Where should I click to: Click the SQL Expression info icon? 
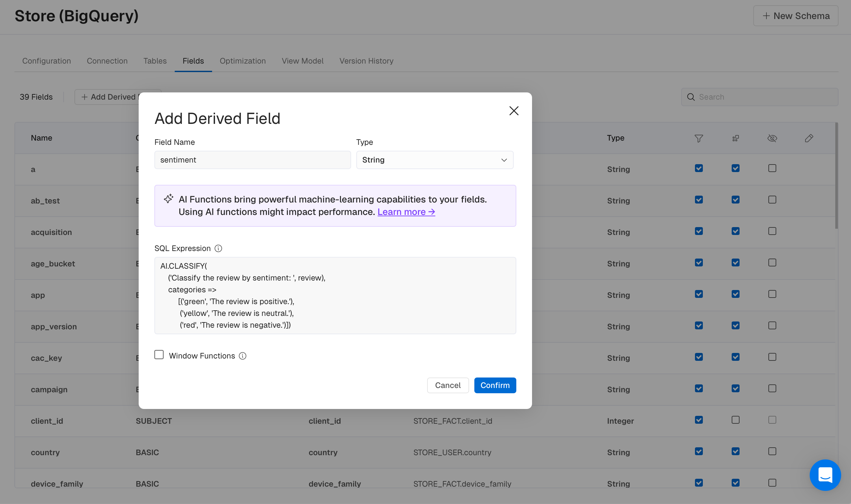[x=218, y=249]
